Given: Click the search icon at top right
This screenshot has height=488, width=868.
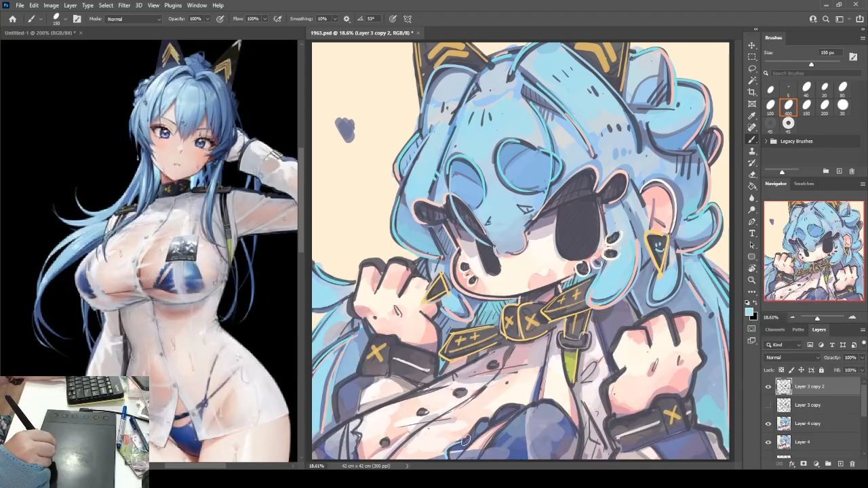Looking at the screenshot, I should (x=826, y=19).
